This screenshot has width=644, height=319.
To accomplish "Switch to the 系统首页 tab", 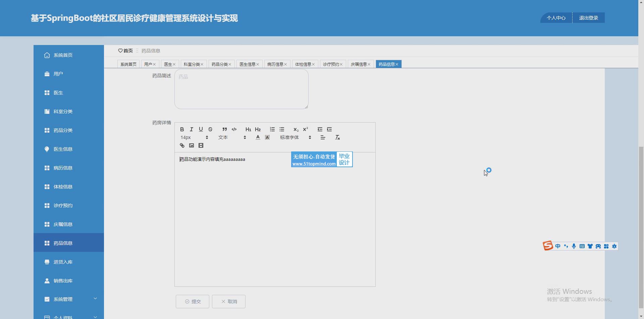I will (128, 64).
